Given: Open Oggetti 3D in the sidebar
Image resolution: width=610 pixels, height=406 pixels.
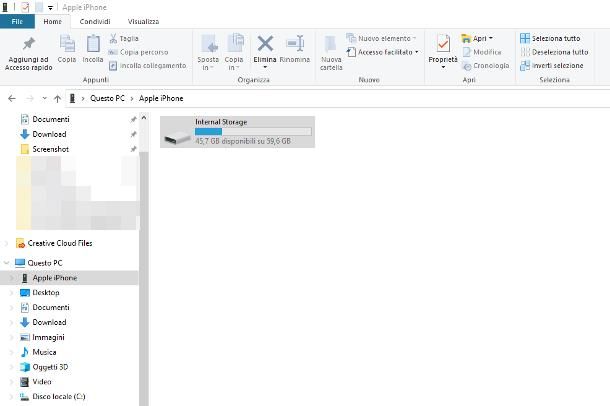Looking at the screenshot, I should 50,367.
